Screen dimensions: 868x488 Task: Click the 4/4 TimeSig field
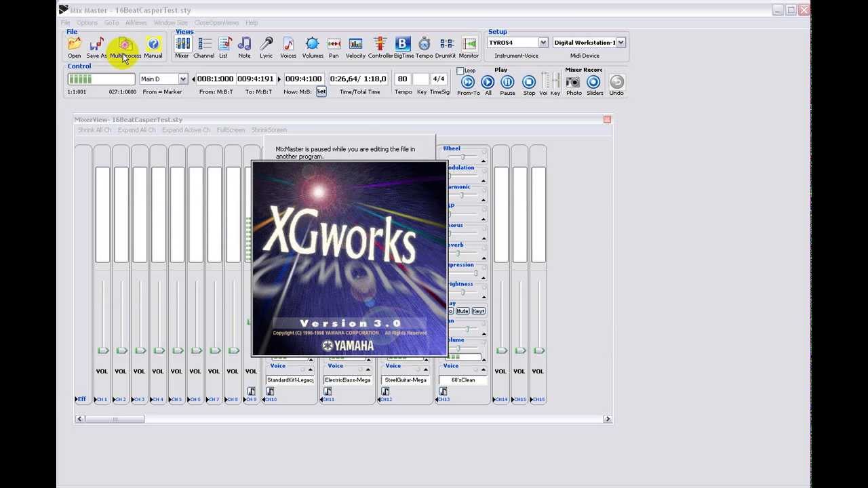(x=439, y=79)
